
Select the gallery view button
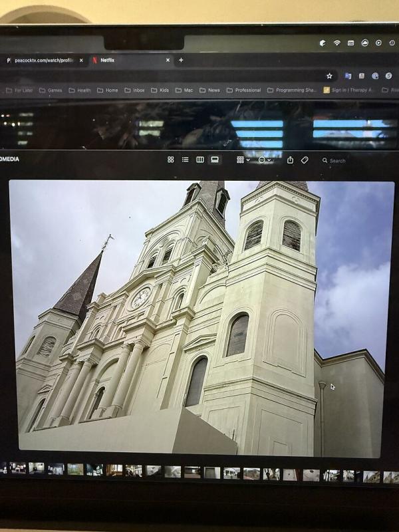tap(215, 160)
